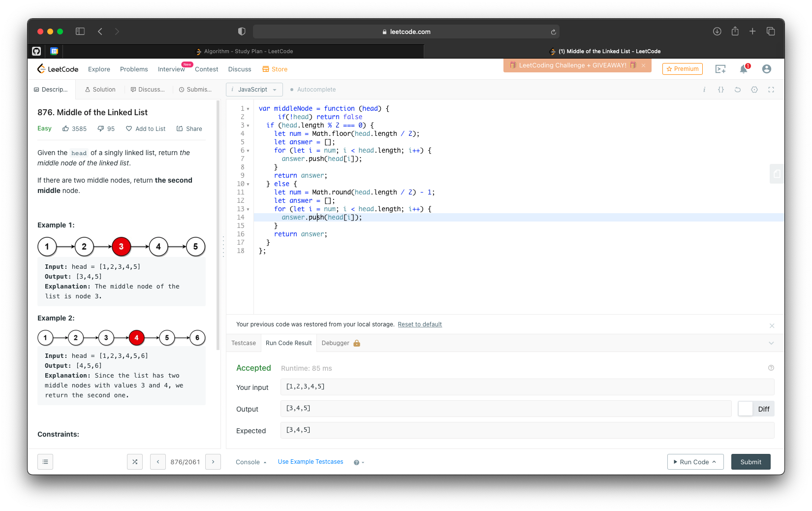Click the LeetCode logo
812x511 pixels.
click(58, 69)
